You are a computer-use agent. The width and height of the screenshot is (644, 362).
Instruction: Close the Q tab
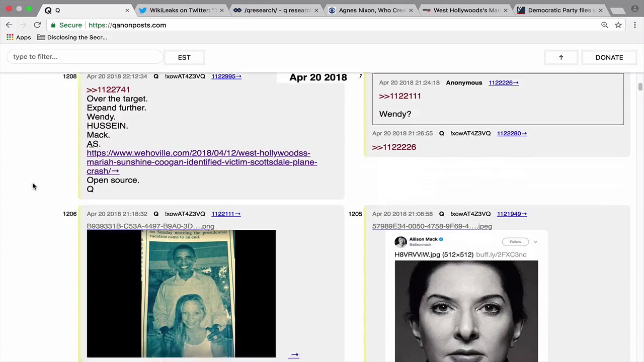[127, 10]
